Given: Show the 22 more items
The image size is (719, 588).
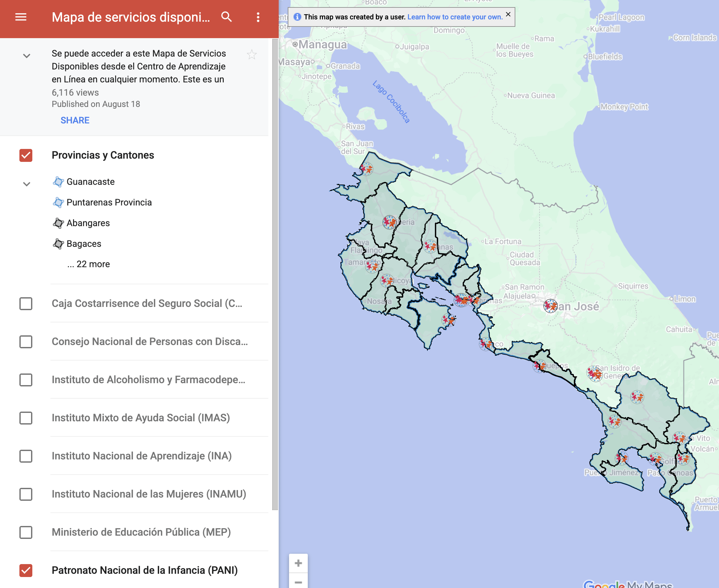Looking at the screenshot, I should [x=89, y=264].
